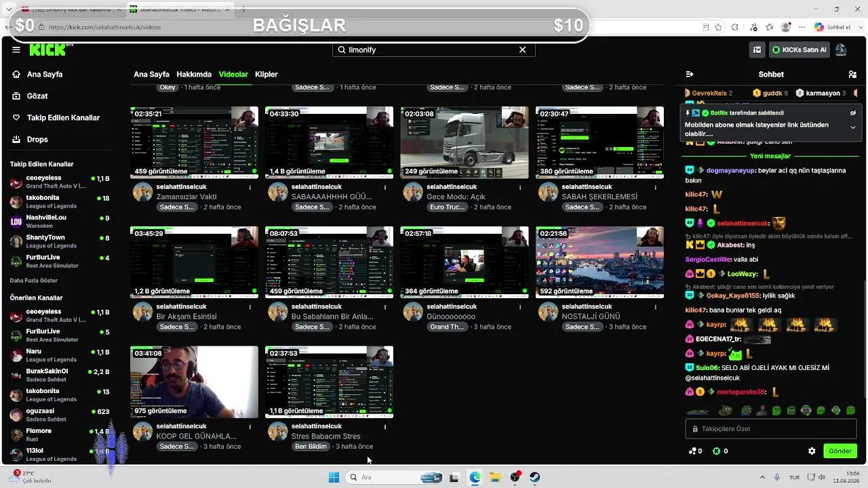Open options for KOOP GEL GÜNAHLA... video

point(250,427)
